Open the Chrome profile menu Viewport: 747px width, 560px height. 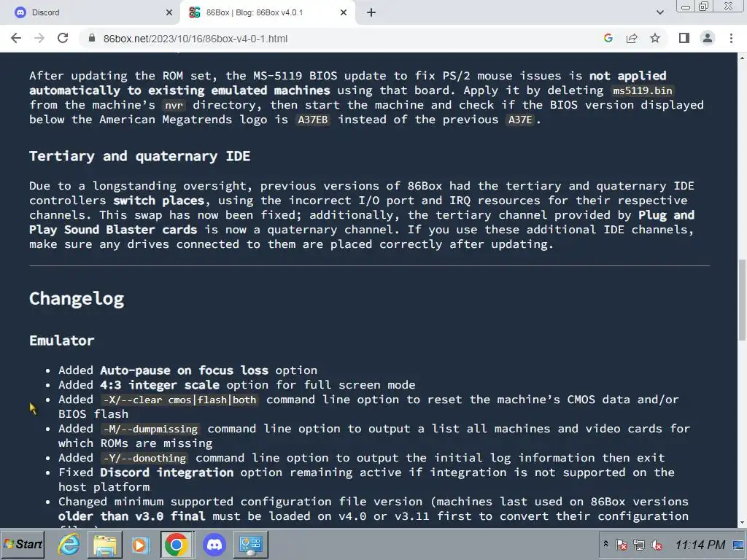[708, 38]
